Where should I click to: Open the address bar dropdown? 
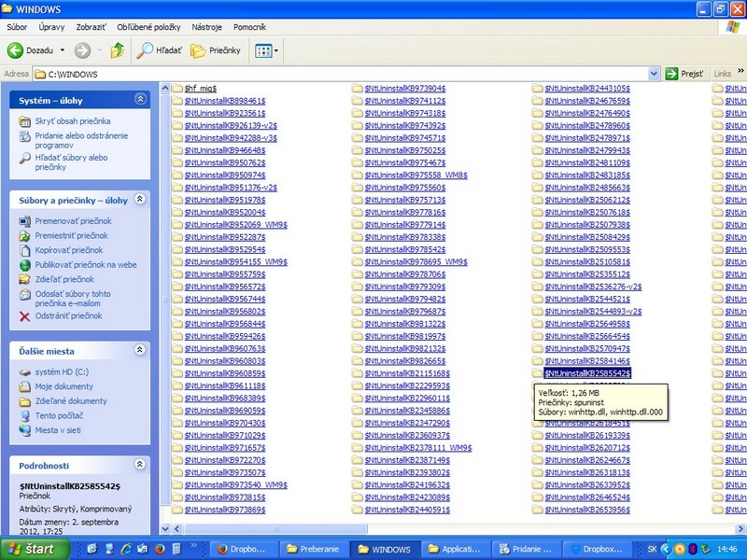click(654, 73)
